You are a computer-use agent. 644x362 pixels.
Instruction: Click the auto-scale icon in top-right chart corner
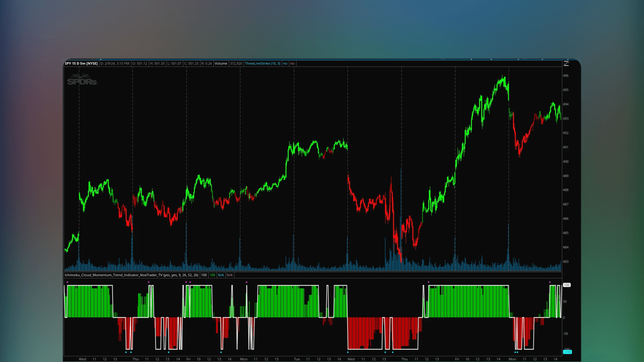click(566, 63)
